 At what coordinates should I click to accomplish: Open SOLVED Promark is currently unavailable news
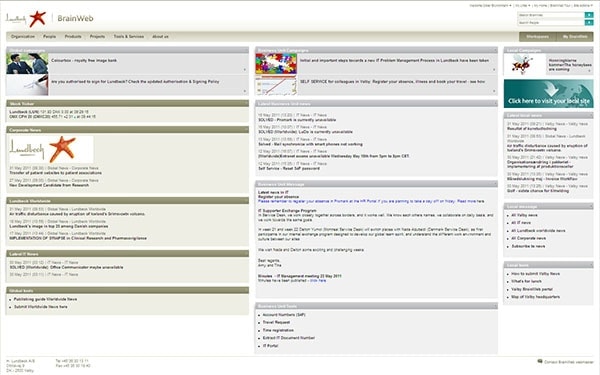coord(297,120)
